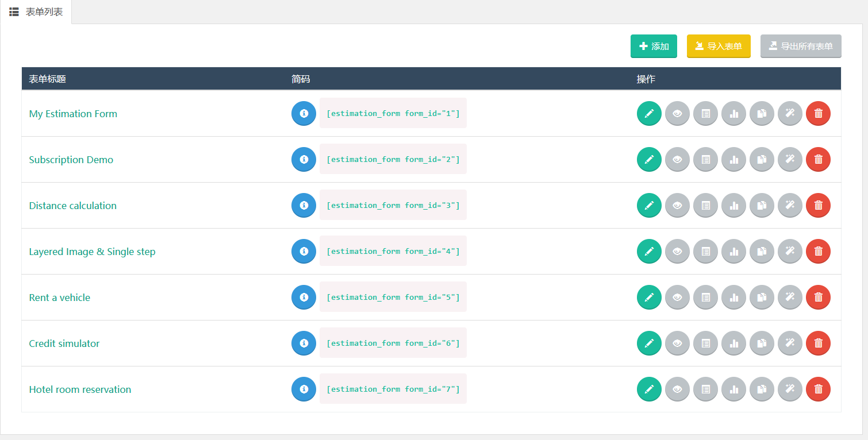Open bar chart stats for Hotel room reservation
868x440 pixels.
734,389
